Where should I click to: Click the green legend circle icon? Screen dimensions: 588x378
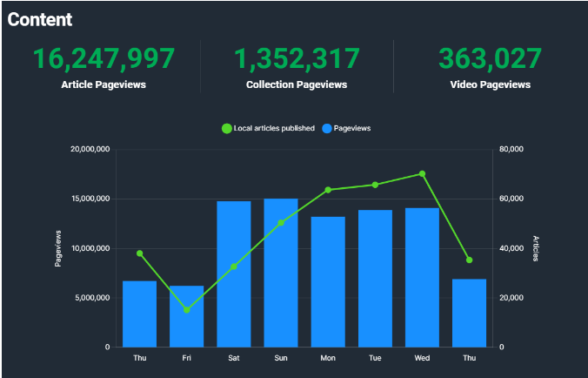tap(227, 128)
